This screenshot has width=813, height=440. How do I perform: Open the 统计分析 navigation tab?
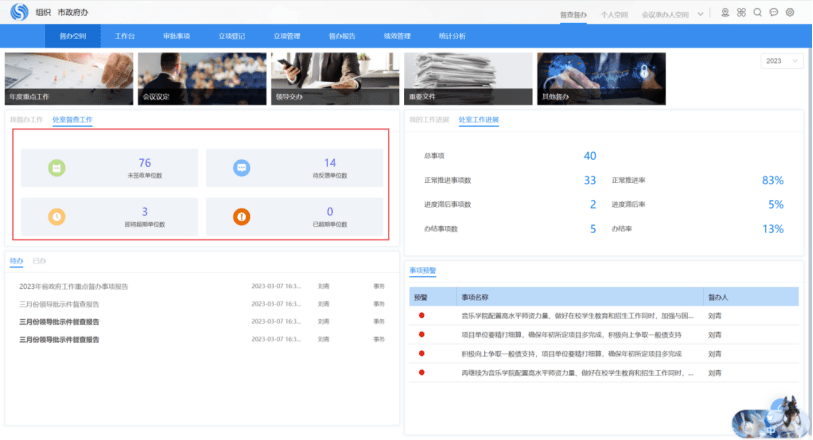[x=452, y=36]
